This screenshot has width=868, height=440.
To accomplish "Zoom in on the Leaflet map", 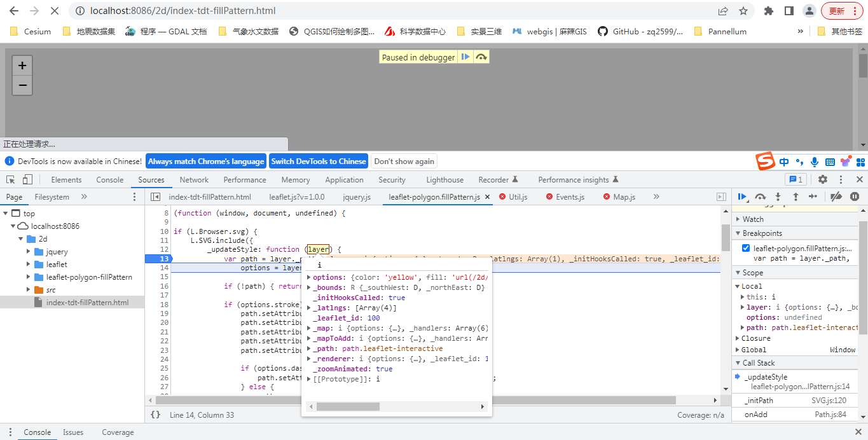I will coord(22,65).
